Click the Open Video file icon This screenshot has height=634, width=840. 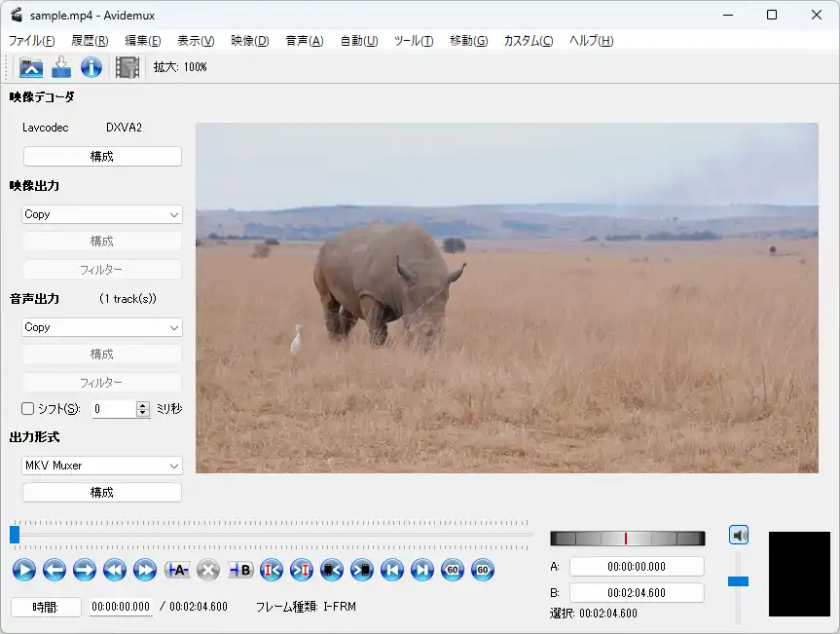pyautogui.click(x=32, y=67)
